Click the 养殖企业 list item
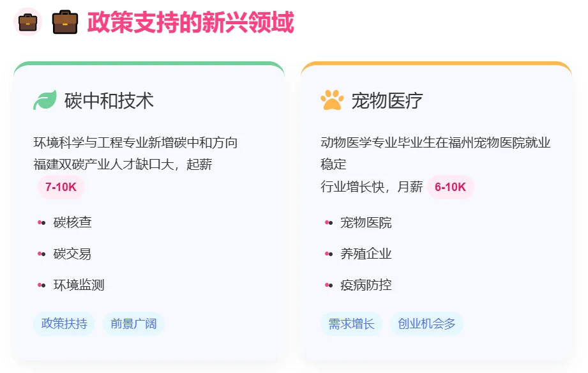588x373 pixels. pyautogui.click(x=366, y=254)
